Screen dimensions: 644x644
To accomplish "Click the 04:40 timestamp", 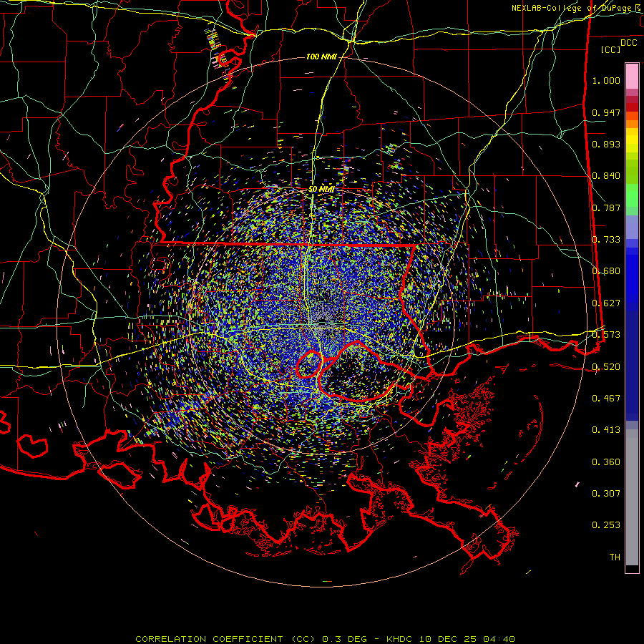I will coord(499,639).
